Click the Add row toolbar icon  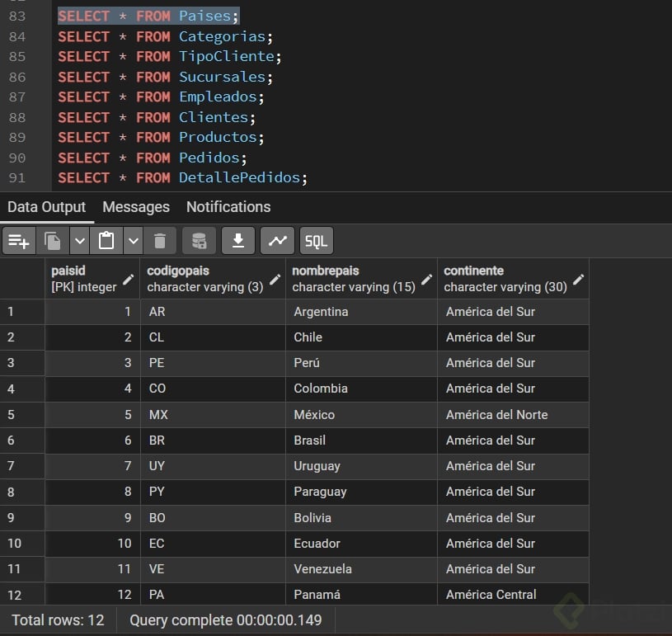coord(19,241)
